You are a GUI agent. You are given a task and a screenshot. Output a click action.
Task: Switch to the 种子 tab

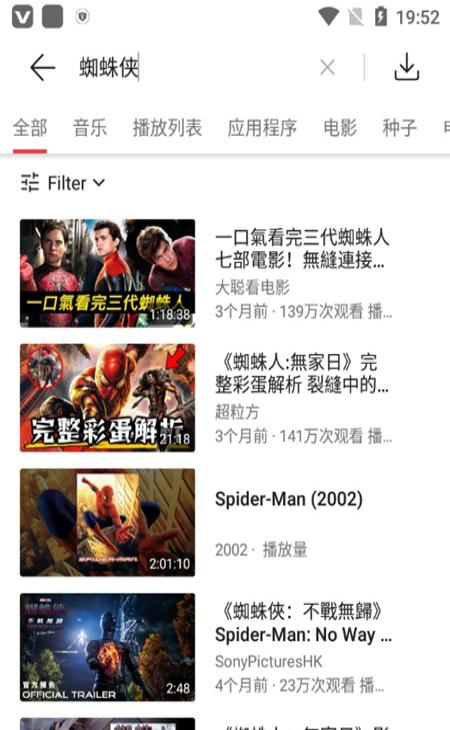[399, 128]
